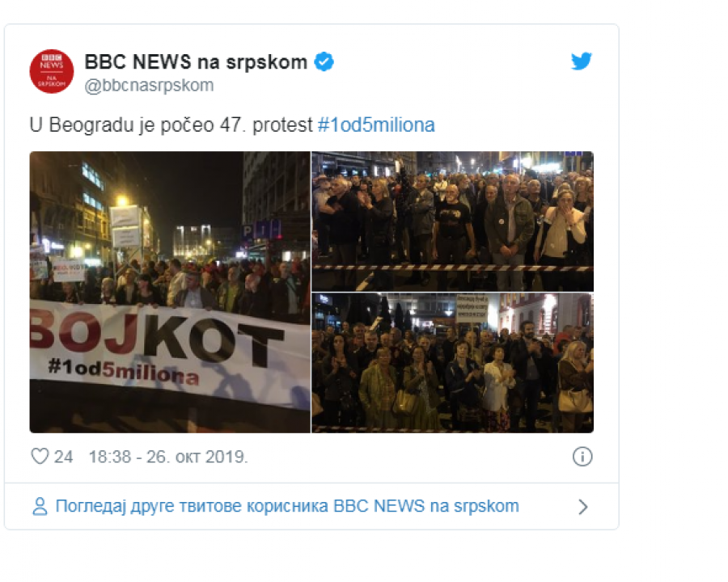Open the #1od5miliona hashtag link

tap(376, 125)
